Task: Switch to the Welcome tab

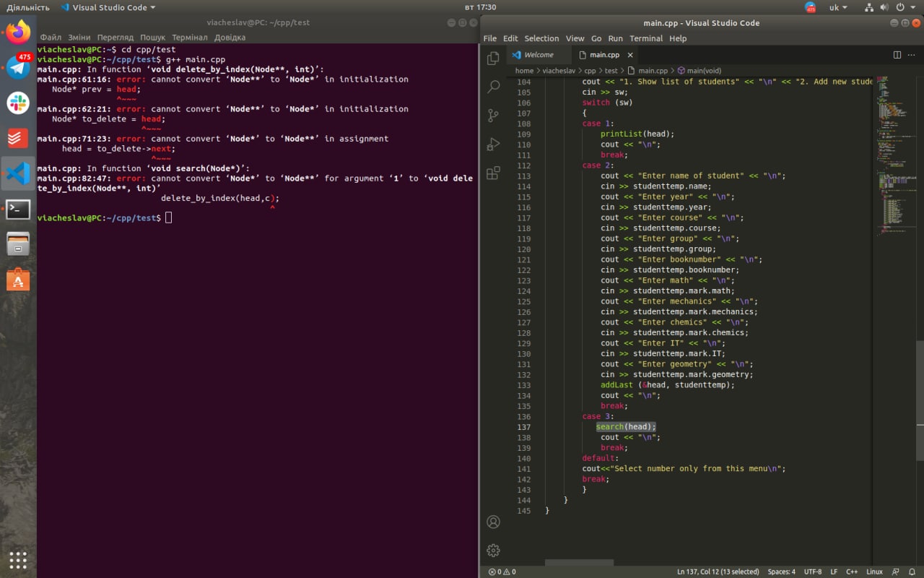Action: [x=538, y=55]
